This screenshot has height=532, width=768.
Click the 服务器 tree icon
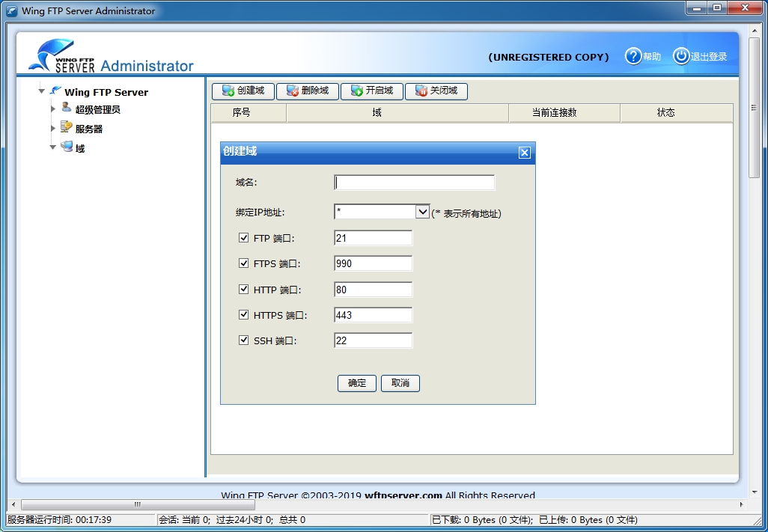pyautogui.click(x=66, y=127)
